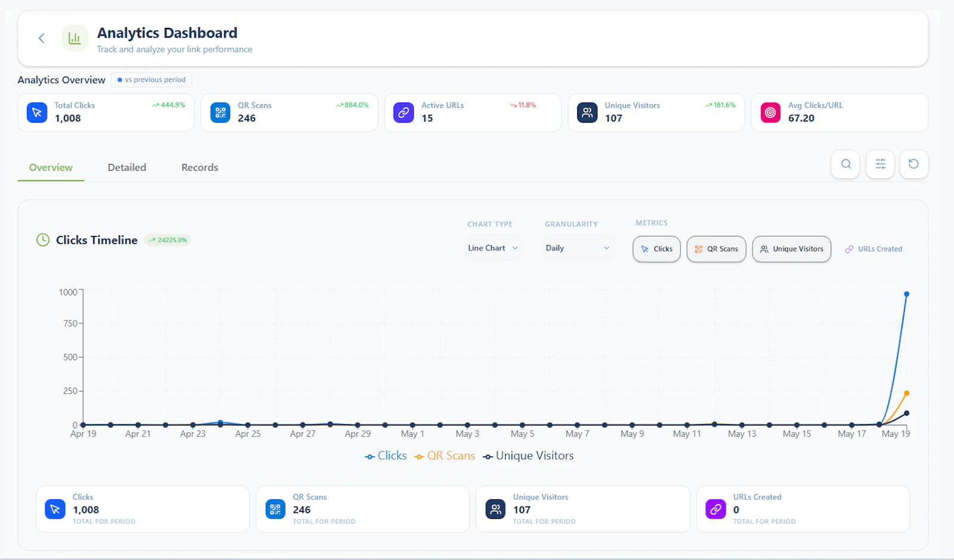This screenshot has width=954, height=560.
Task: Click the Analytics Dashboard bar chart icon
Action: coord(75,38)
